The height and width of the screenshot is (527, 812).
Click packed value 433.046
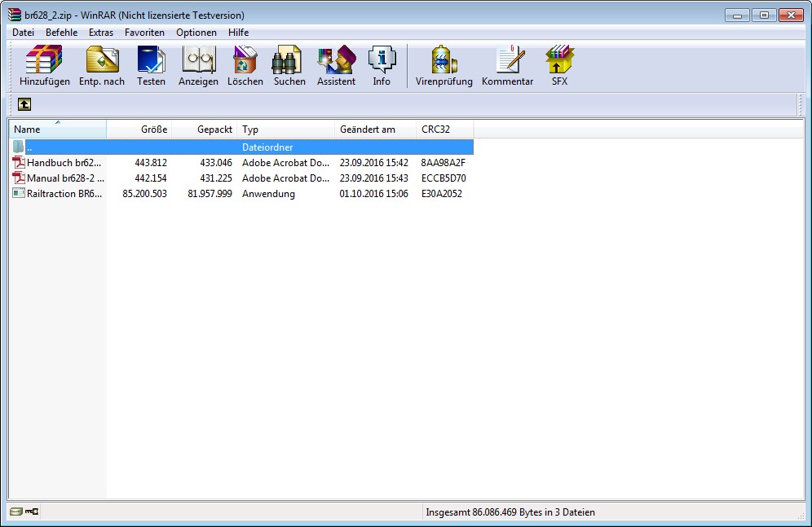tap(216, 162)
